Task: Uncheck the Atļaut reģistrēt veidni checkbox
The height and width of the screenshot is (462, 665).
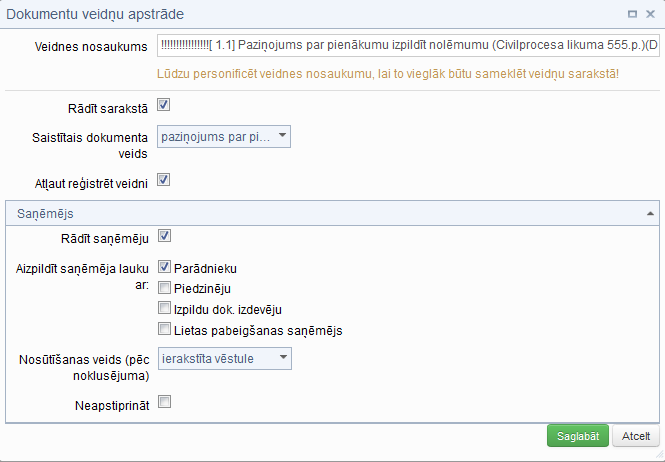Action: coord(165,180)
